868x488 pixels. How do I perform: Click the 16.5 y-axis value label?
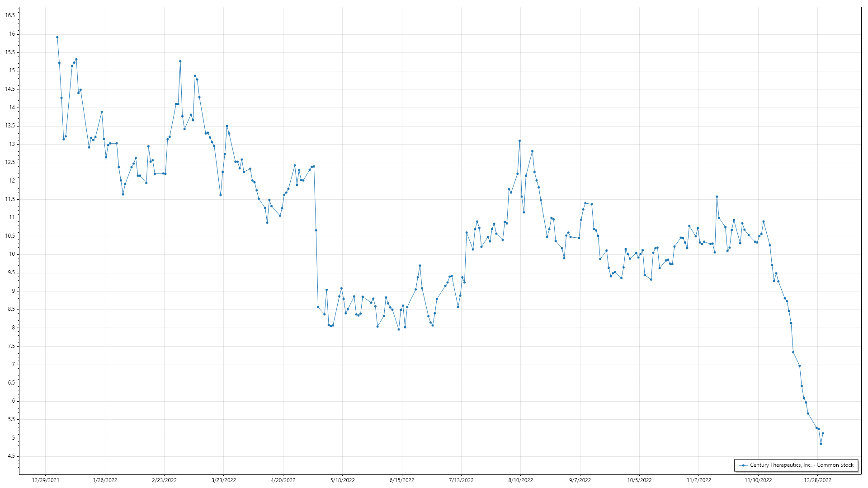pyautogui.click(x=10, y=15)
